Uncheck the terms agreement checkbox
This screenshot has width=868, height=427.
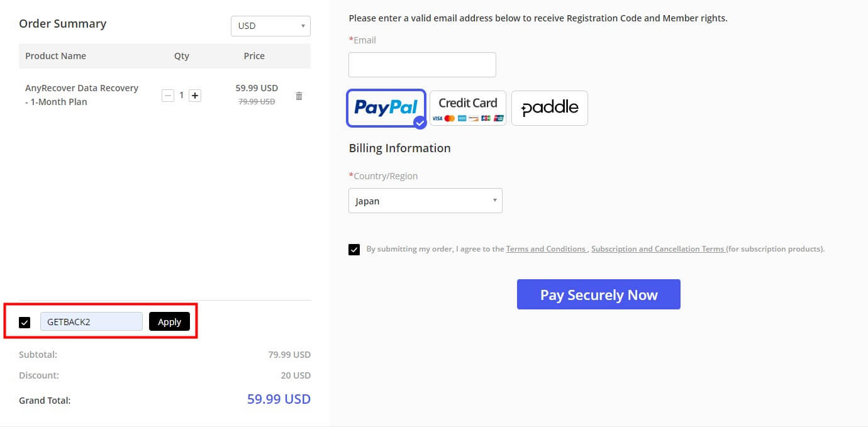coord(353,249)
